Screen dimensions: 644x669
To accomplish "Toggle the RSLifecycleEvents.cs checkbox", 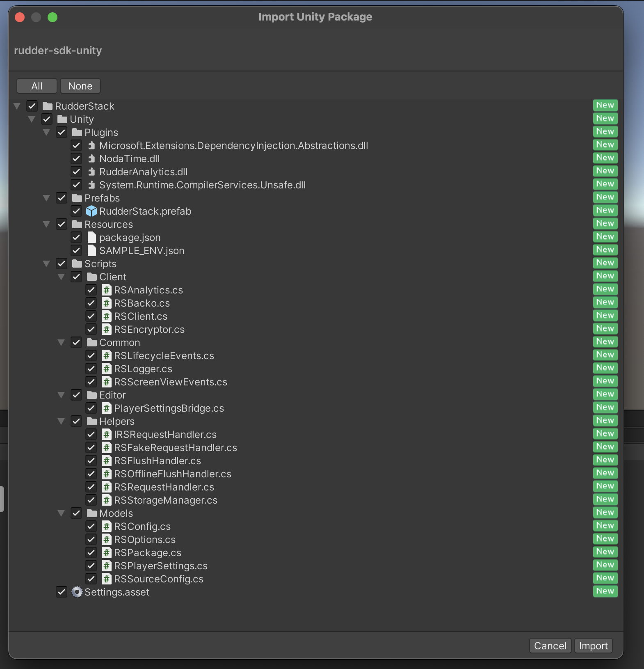I will tap(91, 356).
